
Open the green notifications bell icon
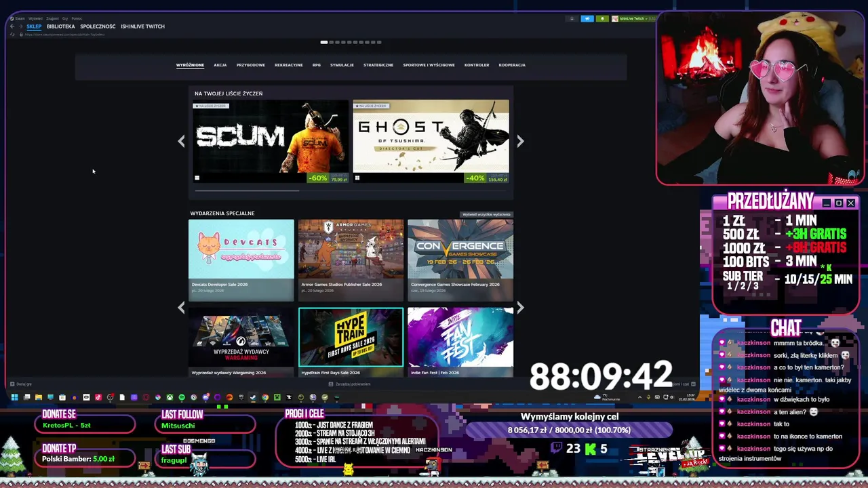click(x=602, y=18)
